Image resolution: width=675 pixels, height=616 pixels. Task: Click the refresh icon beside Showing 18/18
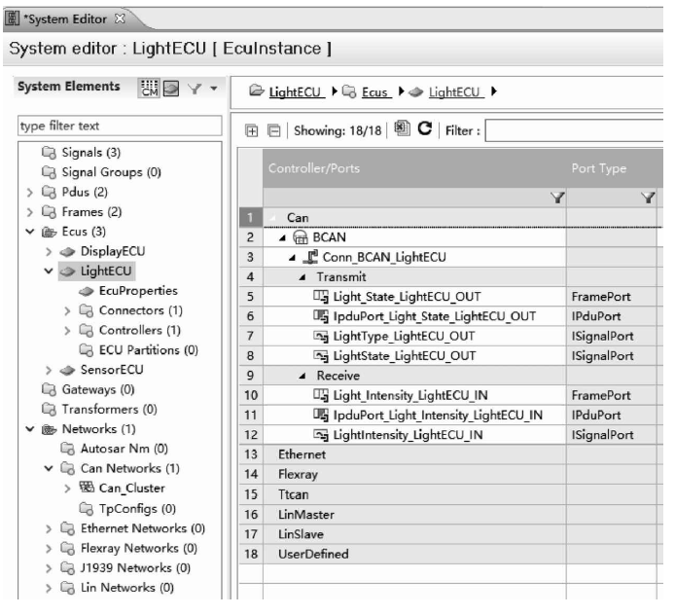425,127
